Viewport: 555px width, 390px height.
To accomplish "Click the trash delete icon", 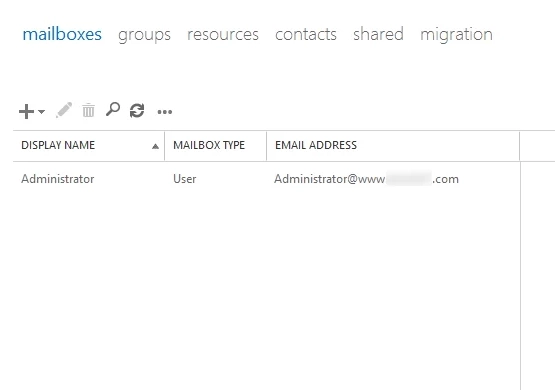I will [x=88, y=110].
